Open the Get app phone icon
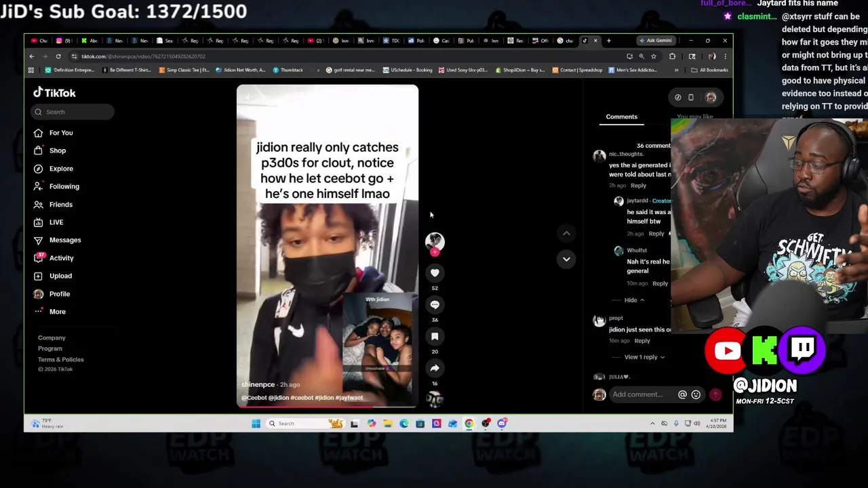Screen dimensions: 868x488 691,98
